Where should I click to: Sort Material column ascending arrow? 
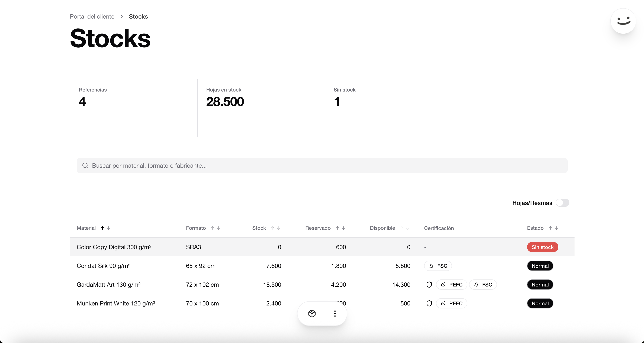[103, 228]
